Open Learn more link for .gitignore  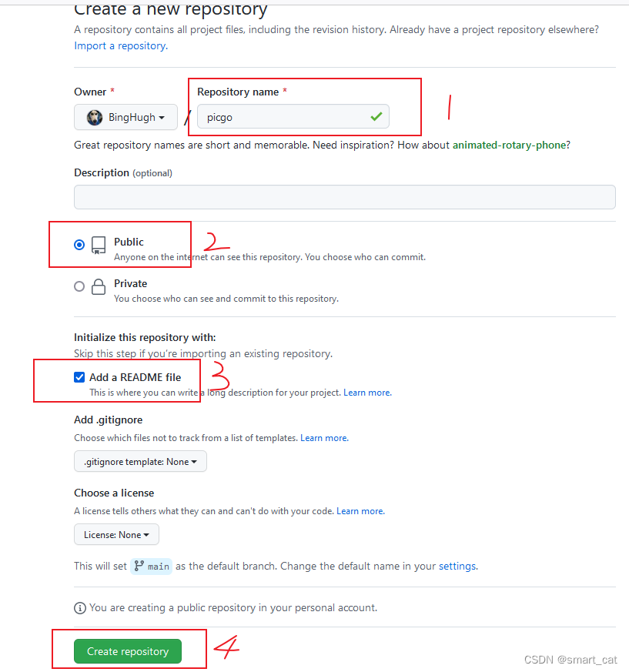[324, 438]
